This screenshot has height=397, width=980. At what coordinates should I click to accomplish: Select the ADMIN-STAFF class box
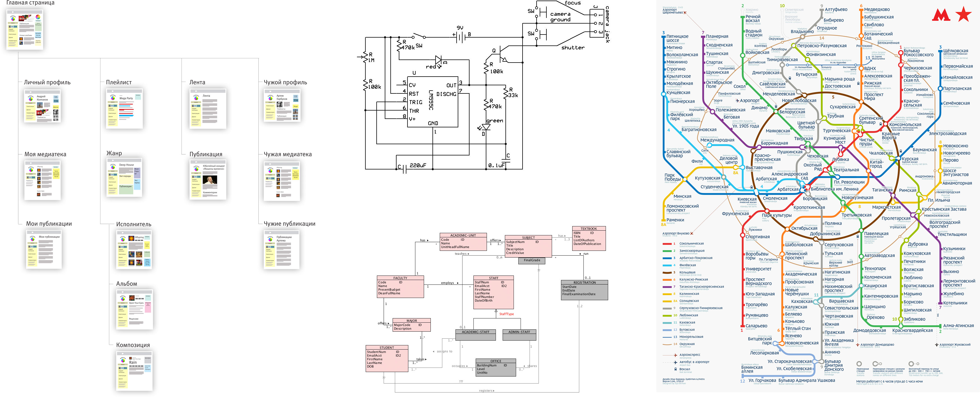(519, 335)
